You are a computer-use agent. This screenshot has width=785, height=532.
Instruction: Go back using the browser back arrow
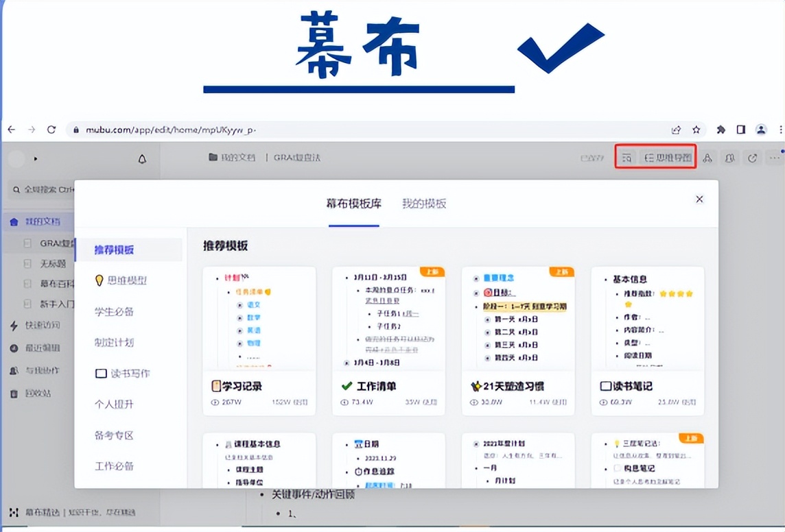click(x=12, y=130)
